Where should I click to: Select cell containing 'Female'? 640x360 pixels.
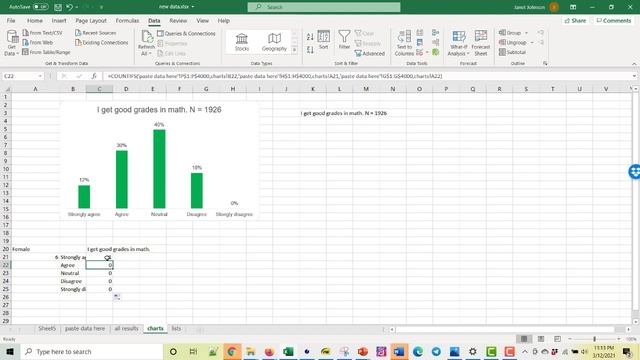36,249
